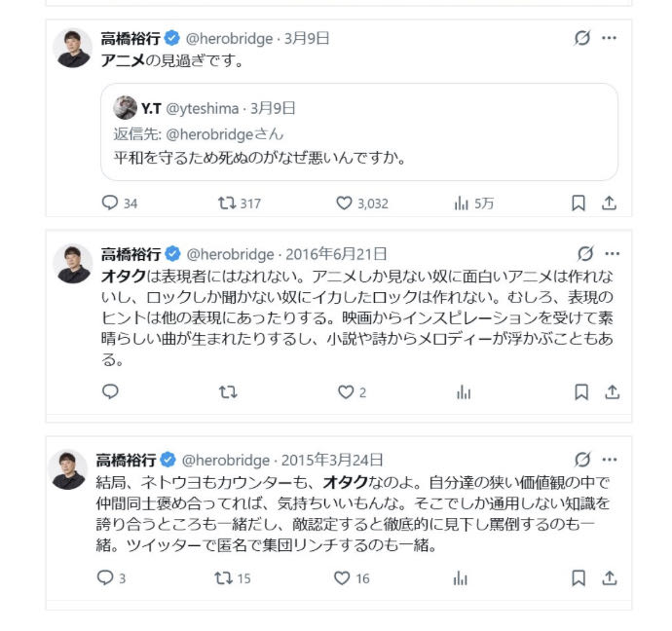Retweet the tweet with 15 retweets
This screenshot has width=672, height=631.
225,577
